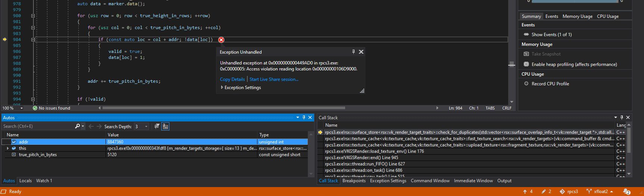Close the Call Stack panel

[628, 117]
